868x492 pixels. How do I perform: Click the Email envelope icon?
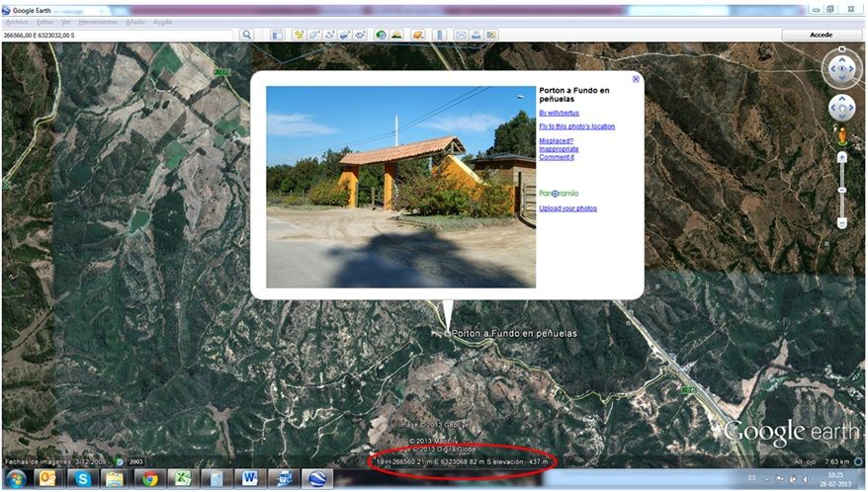461,35
